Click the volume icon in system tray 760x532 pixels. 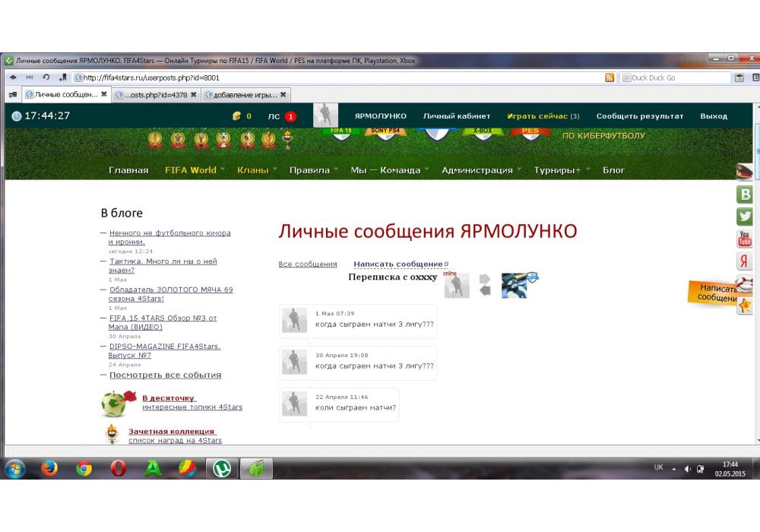[687, 468]
